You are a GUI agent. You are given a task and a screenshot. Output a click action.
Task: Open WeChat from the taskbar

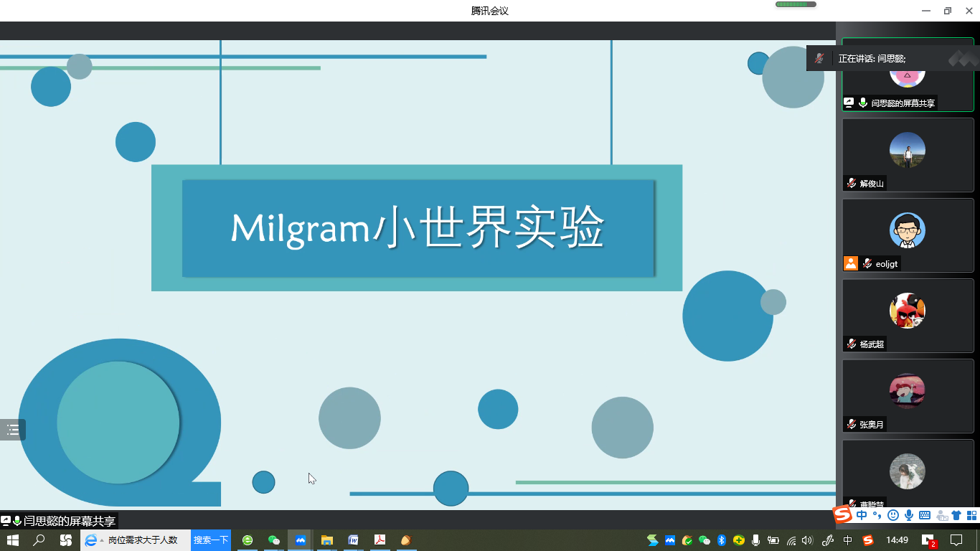click(273, 540)
